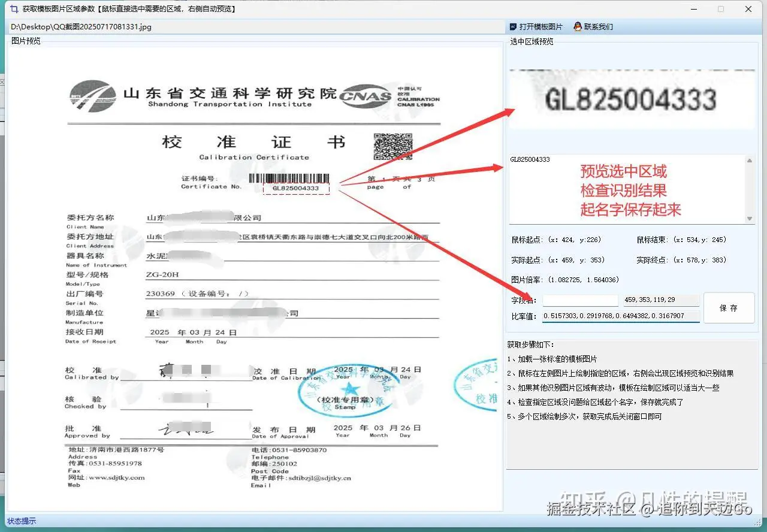767x532 pixels.
Task: Click step 4 text about naming and saving
Action: point(595,403)
